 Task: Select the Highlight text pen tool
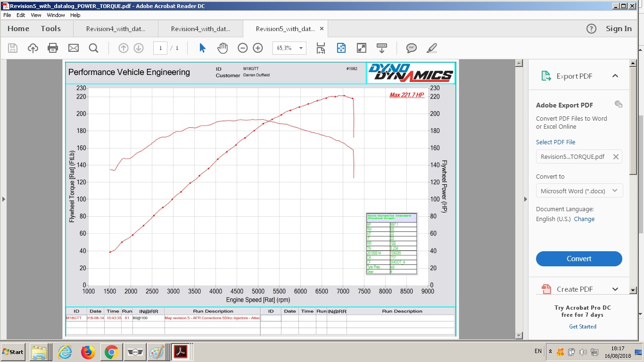[431, 48]
